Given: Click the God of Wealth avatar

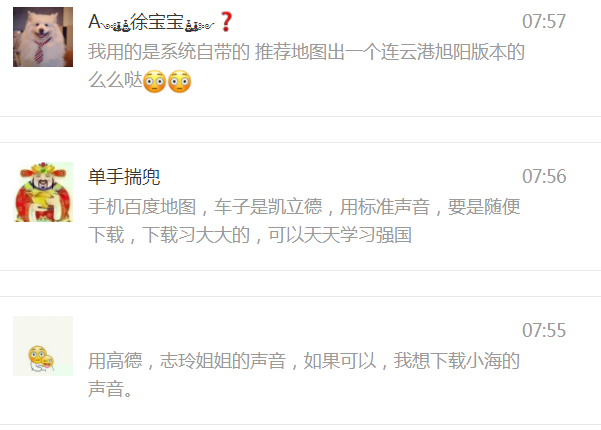Looking at the screenshot, I should pyautogui.click(x=43, y=192).
